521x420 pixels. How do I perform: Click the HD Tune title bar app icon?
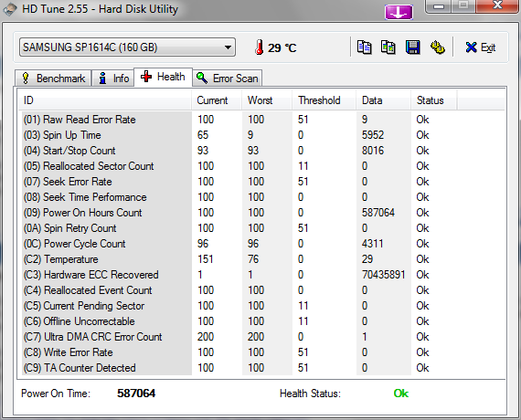tap(10, 9)
